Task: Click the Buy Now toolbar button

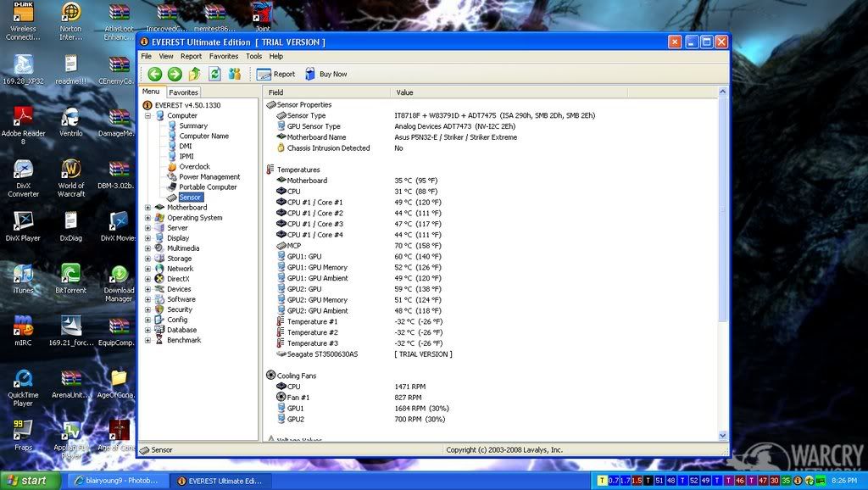Action: (326, 75)
